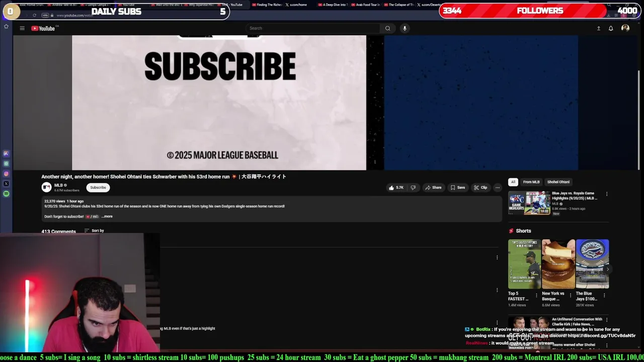This screenshot has height=362, width=644.
Task: Open the Sort by comments dropdown
Action: point(94,231)
